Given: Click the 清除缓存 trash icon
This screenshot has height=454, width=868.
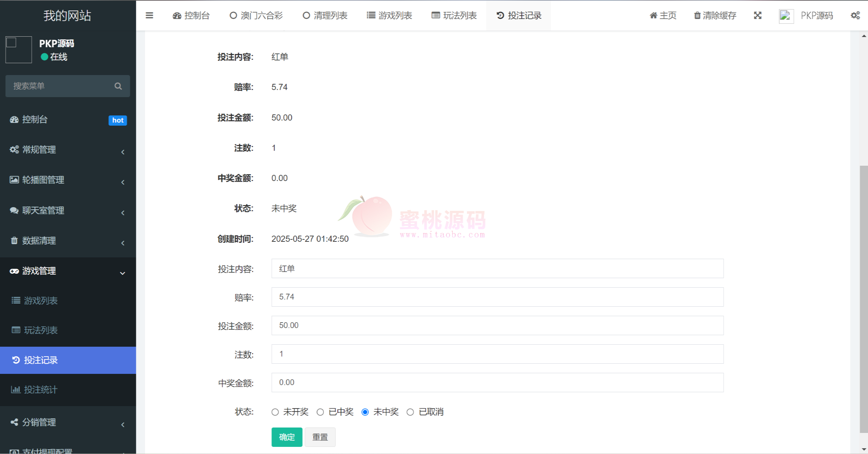Looking at the screenshot, I should click(x=697, y=16).
